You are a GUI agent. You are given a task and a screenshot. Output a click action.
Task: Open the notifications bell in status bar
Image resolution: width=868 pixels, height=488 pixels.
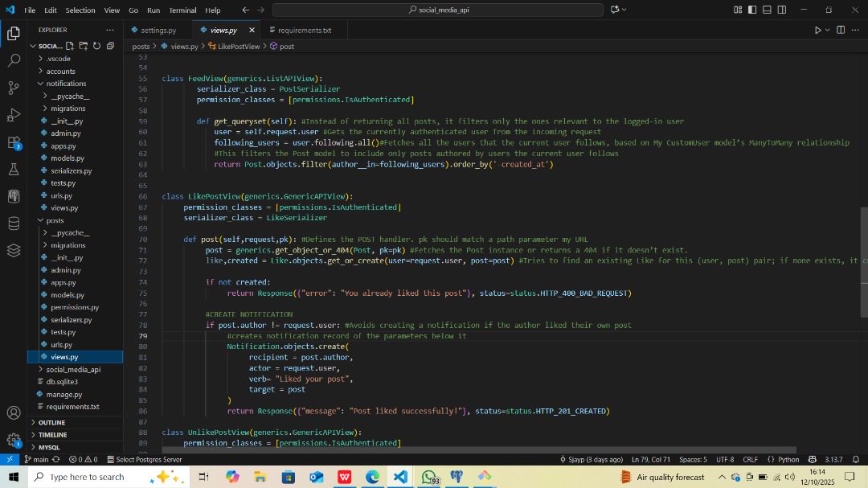coord(856,459)
